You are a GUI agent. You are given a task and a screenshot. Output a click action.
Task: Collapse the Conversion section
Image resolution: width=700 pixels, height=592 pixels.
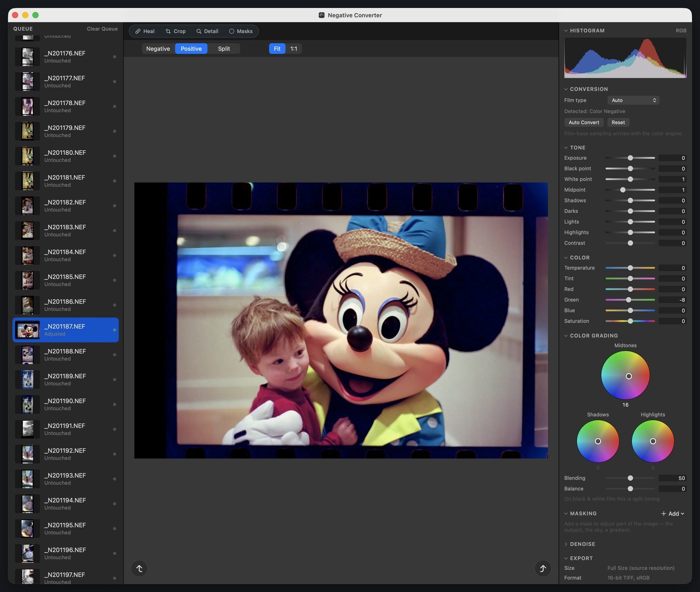point(566,89)
